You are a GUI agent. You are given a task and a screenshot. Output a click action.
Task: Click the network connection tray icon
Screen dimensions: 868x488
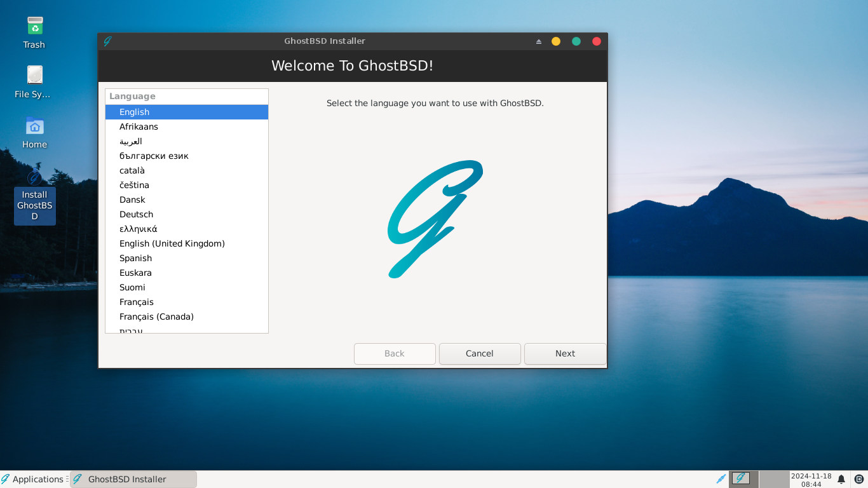[x=721, y=479]
